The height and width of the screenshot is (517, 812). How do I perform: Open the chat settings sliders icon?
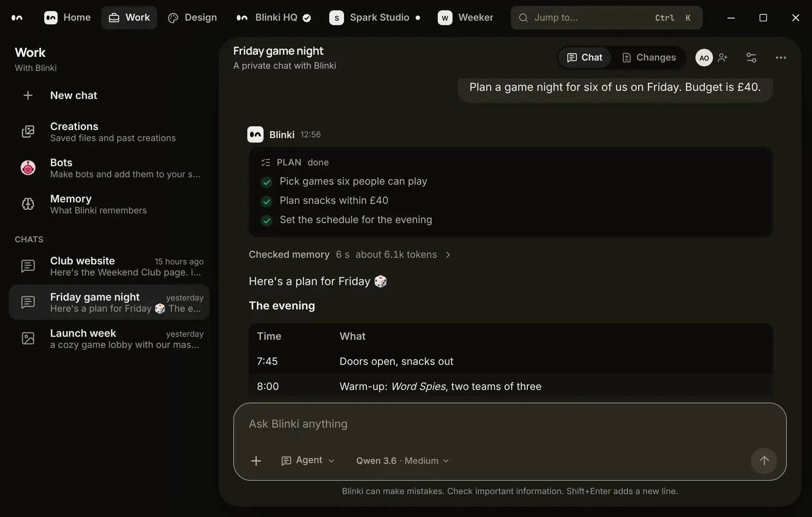point(752,57)
